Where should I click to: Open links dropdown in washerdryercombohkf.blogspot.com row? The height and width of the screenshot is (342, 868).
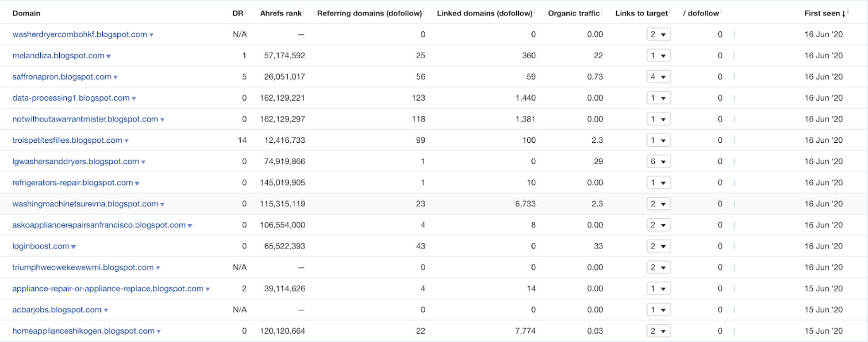click(x=658, y=34)
